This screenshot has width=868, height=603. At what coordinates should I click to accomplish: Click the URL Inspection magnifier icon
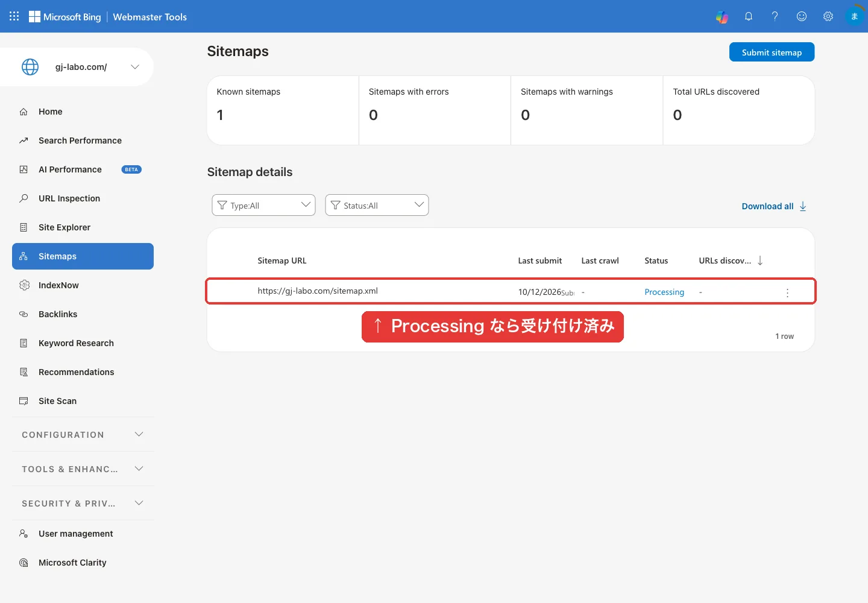coord(24,198)
